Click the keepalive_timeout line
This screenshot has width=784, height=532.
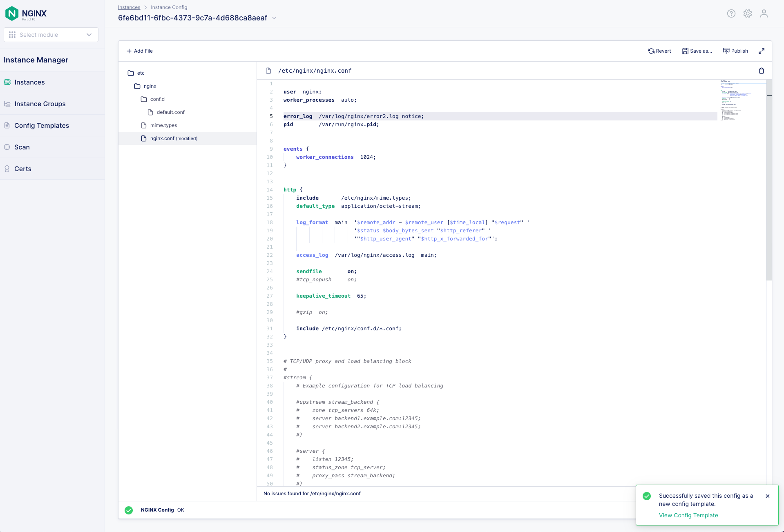pyautogui.click(x=331, y=296)
